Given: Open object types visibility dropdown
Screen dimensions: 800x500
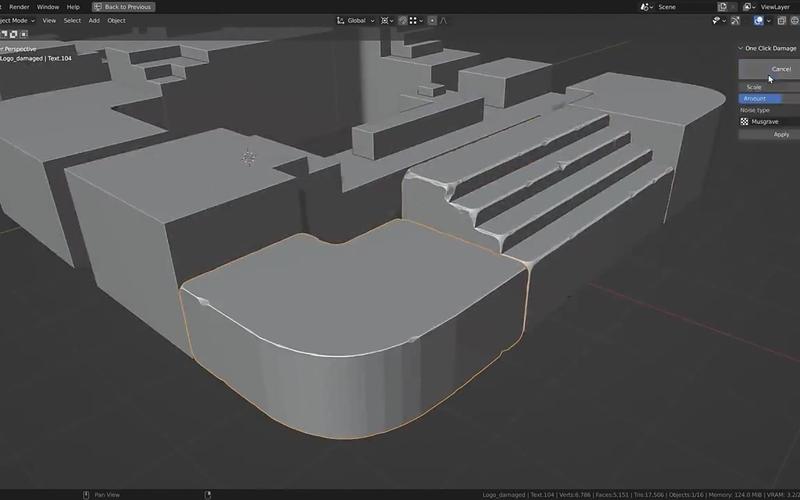Looking at the screenshot, I should click(x=718, y=20).
